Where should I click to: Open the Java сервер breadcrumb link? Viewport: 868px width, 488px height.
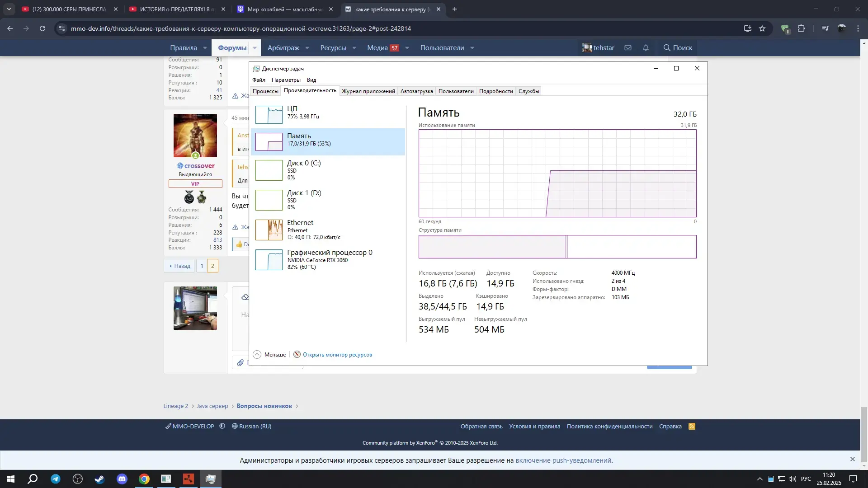(x=212, y=406)
